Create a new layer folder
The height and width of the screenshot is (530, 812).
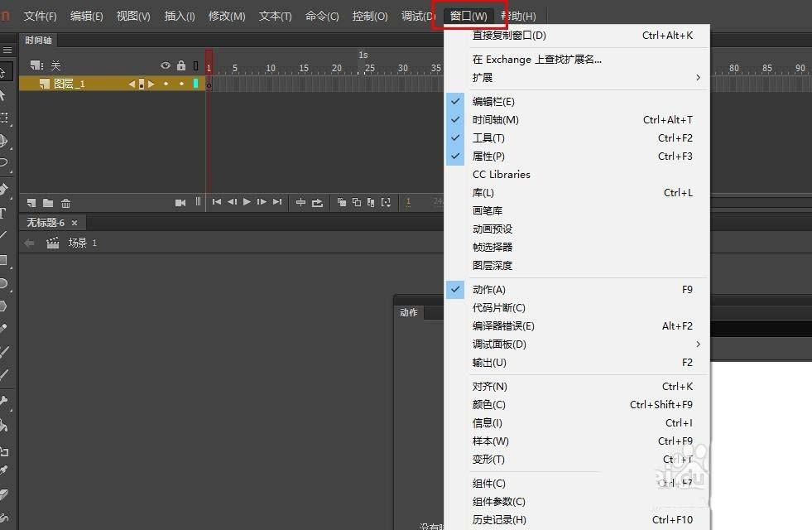pyautogui.click(x=46, y=202)
